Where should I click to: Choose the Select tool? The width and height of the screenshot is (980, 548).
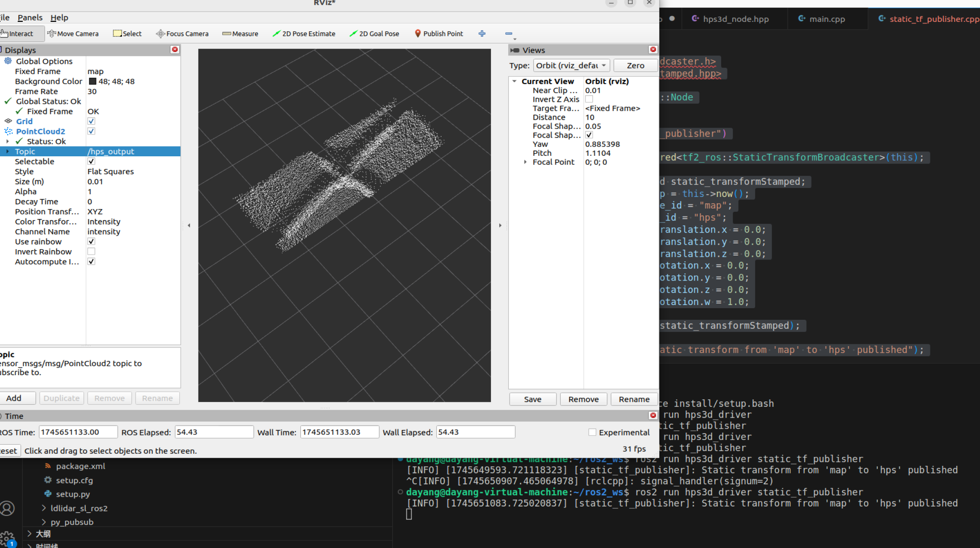[x=127, y=33]
